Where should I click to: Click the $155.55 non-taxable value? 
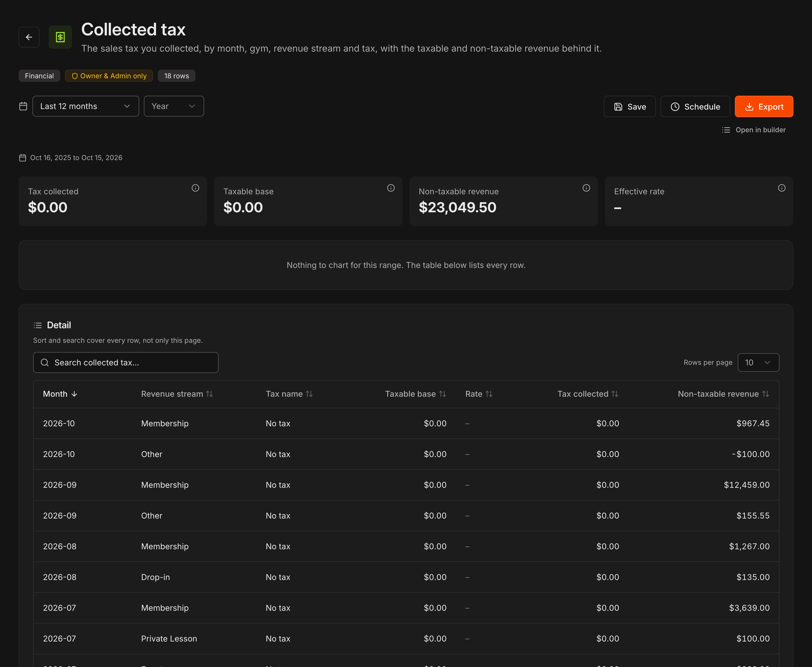(x=753, y=516)
